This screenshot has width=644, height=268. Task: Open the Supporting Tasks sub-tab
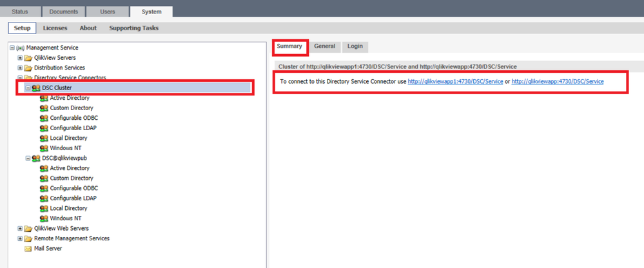[134, 28]
